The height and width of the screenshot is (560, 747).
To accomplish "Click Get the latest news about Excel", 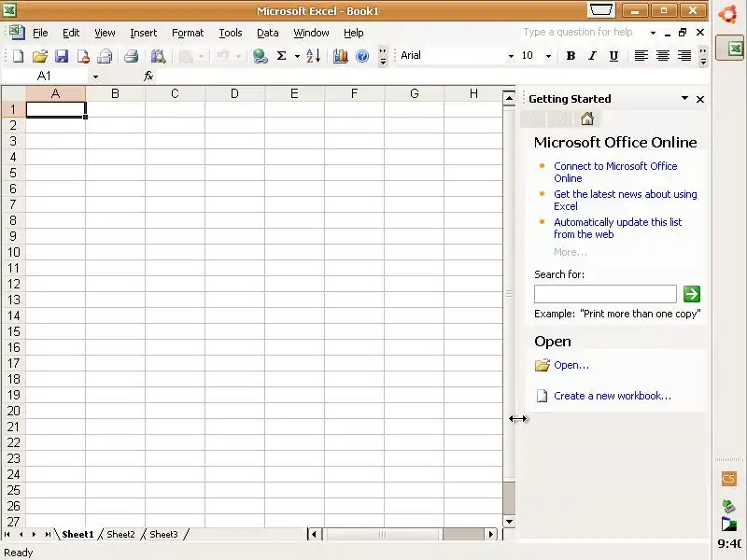I will (625, 200).
